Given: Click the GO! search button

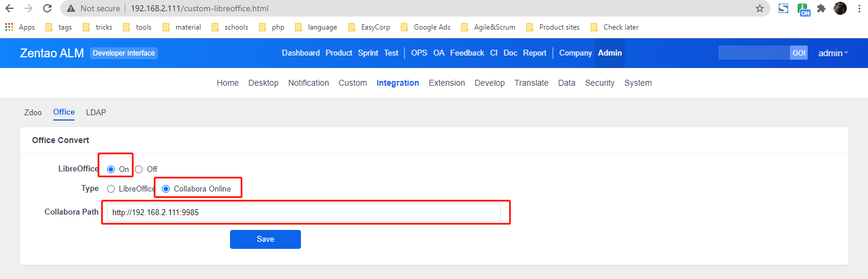Looking at the screenshot, I should point(799,53).
